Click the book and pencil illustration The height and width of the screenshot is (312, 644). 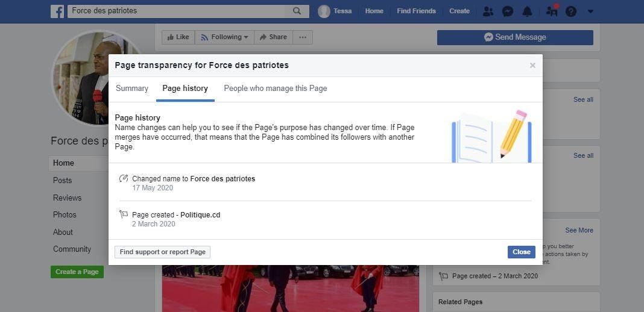491,136
